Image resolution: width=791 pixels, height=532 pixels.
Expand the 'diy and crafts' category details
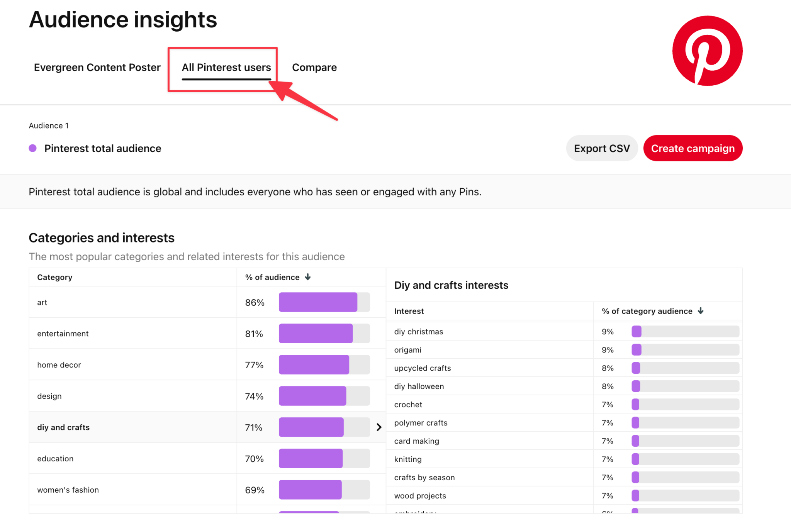click(379, 427)
